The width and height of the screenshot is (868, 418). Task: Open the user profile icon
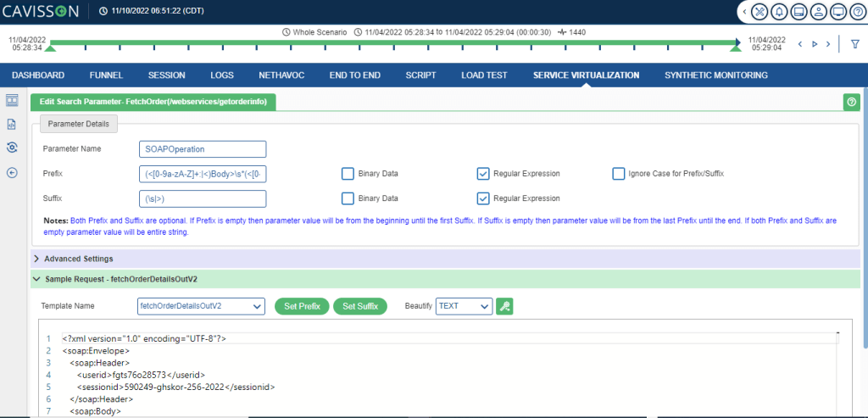coord(818,12)
